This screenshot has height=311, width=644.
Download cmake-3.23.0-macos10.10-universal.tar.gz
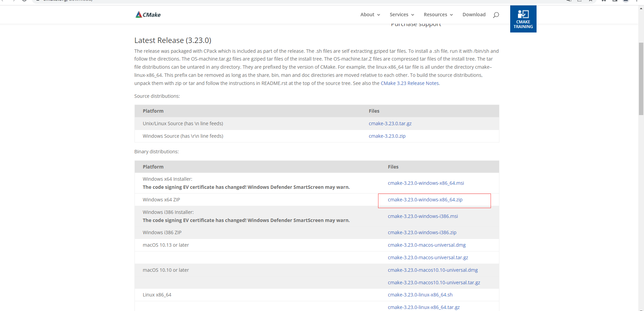[x=434, y=283]
